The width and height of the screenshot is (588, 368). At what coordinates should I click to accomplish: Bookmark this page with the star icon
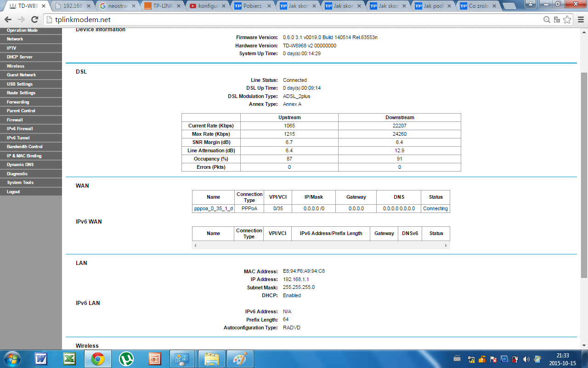coord(567,20)
